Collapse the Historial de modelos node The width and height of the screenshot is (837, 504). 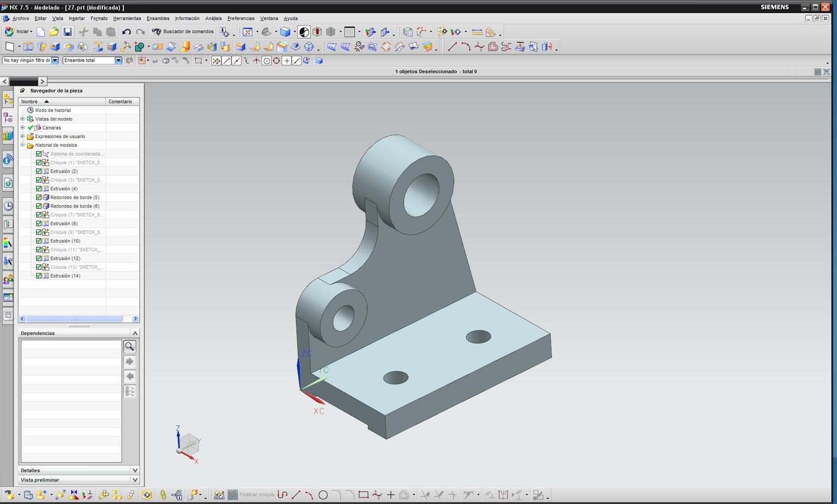coord(22,145)
